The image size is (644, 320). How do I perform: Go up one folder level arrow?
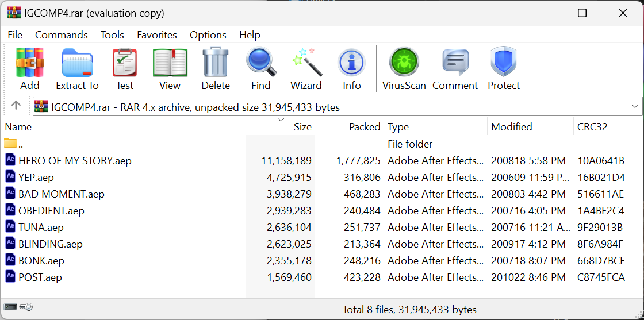(x=16, y=106)
